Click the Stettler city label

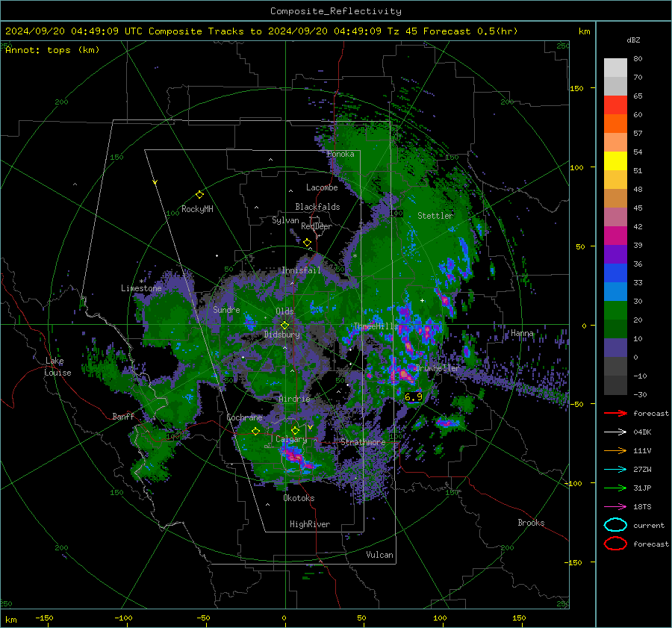[x=435, y=216]
